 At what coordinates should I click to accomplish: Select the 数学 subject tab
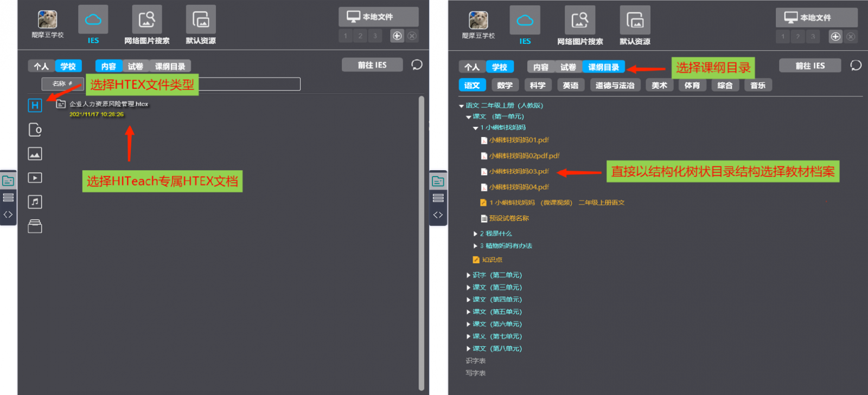click(505, 86)
